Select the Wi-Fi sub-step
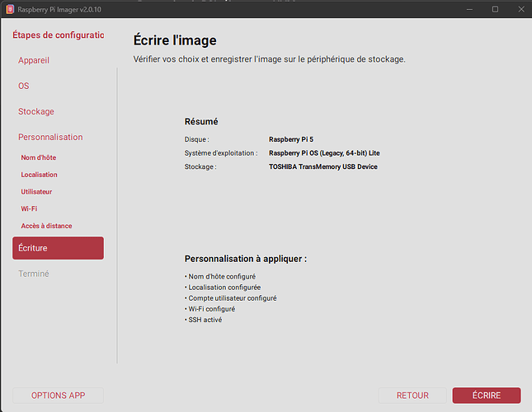Image resolution: width=532 pixels, height=412 pixels. click(x=29, y=208)
